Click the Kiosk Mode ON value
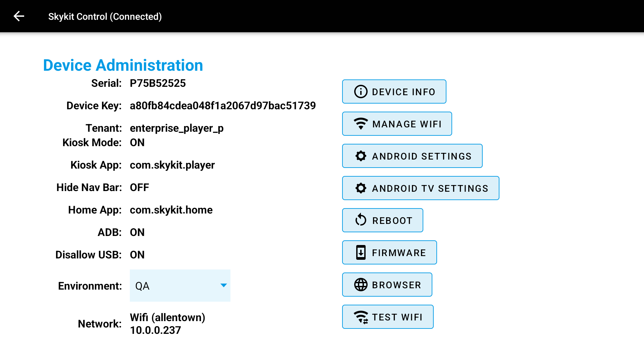The height and width of the screenshot is (362, 644). (137, 142)
